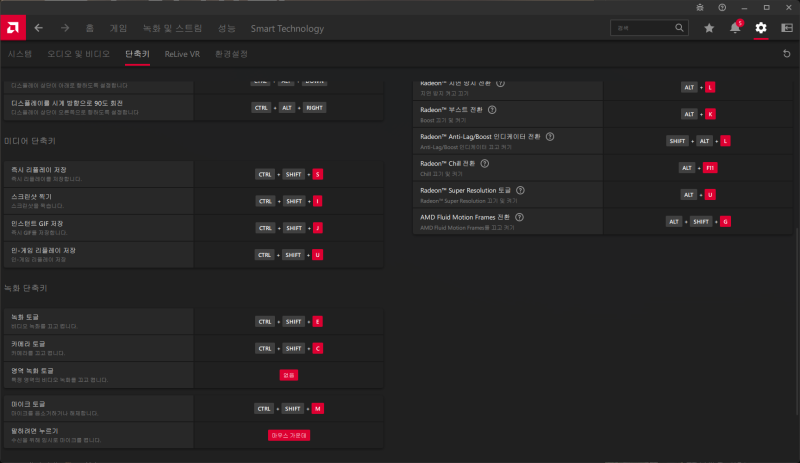
Task: Click the 스크린샷 찍기 row label
Action: tap(31, 197)
